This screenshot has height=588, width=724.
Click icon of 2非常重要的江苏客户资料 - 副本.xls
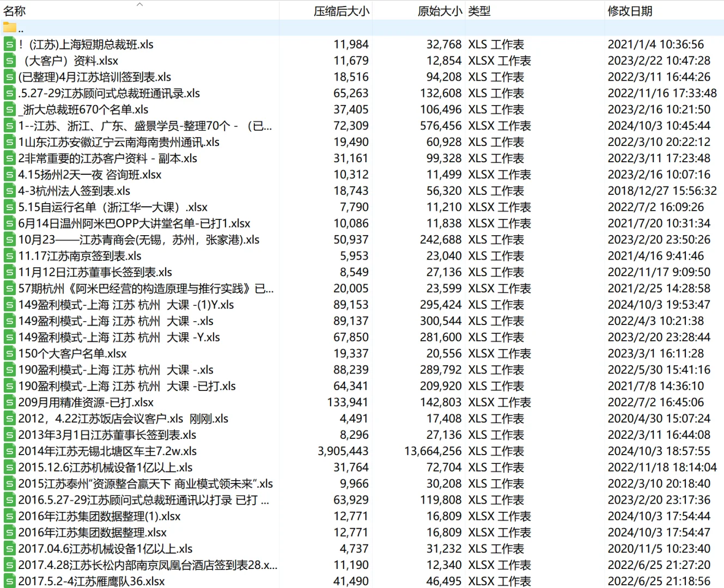tap(10, 158)
